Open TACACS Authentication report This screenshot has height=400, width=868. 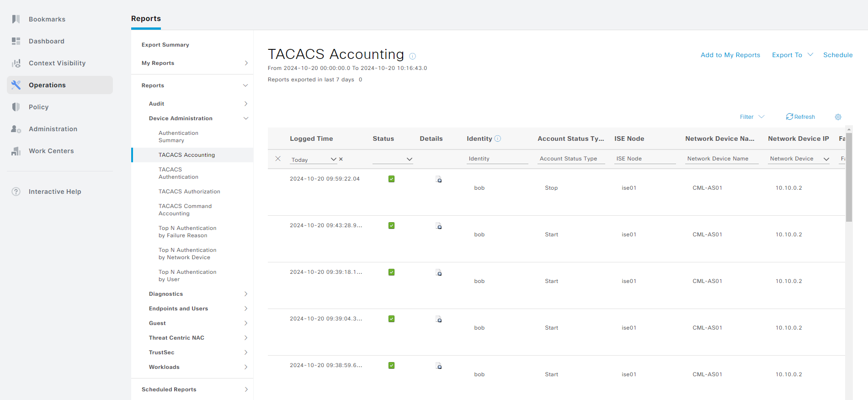coord(178,173)
